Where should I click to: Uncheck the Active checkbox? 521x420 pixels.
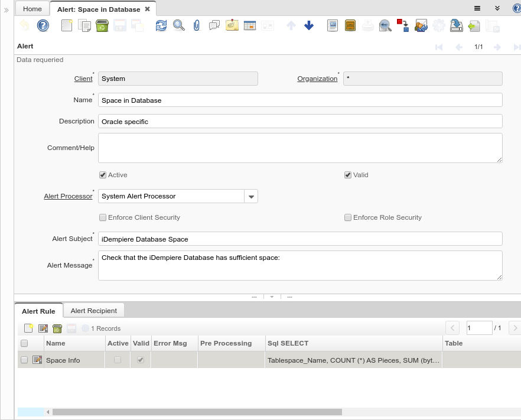103,175
